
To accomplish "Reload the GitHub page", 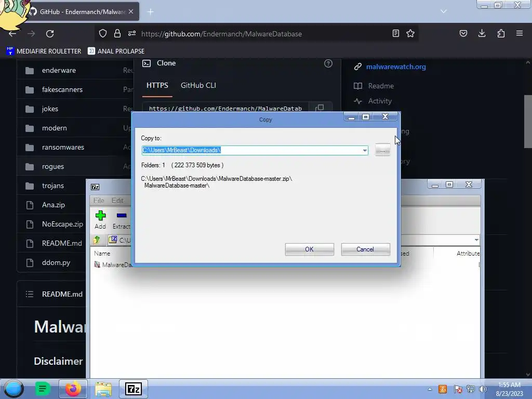I will pyautogui.click(x=50, y=34).
